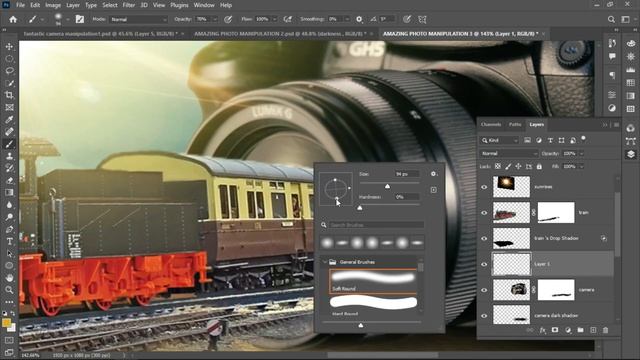Toggle pressure for opacity icon

[x=228, y=19]
